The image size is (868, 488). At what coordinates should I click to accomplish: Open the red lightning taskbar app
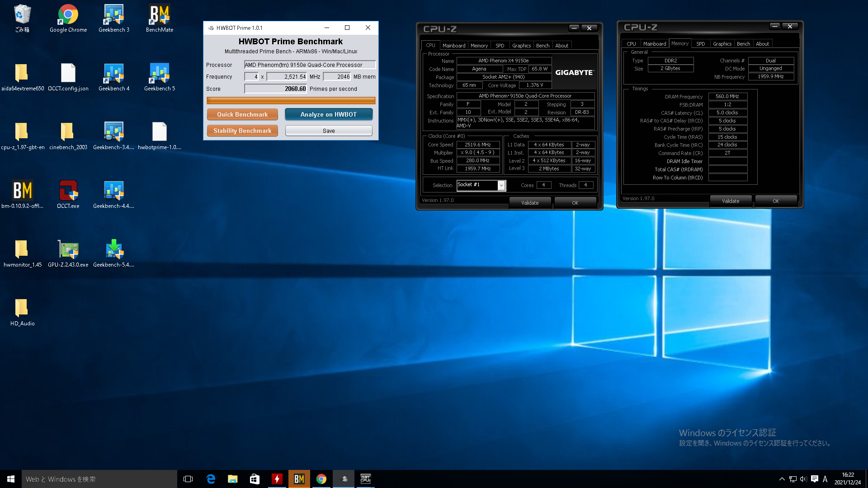277,479
